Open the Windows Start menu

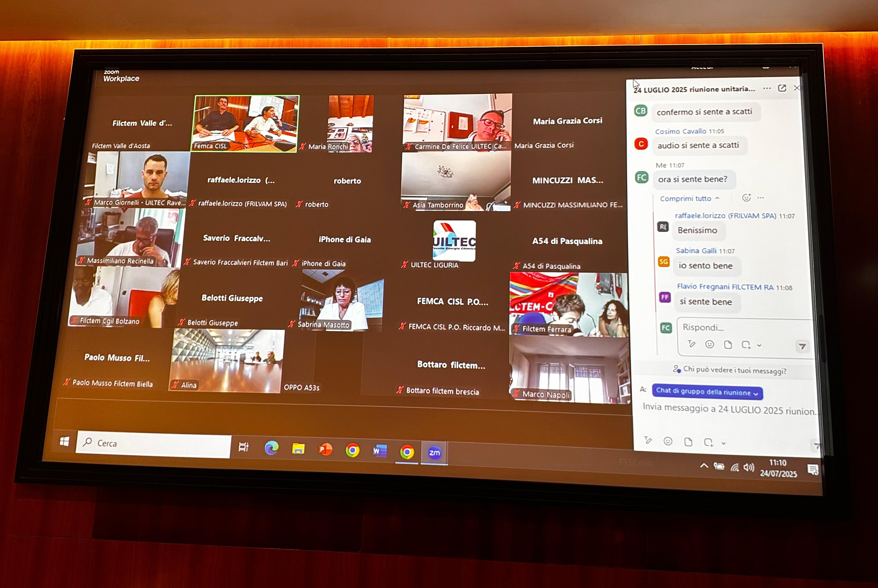[x=64, y=441]
